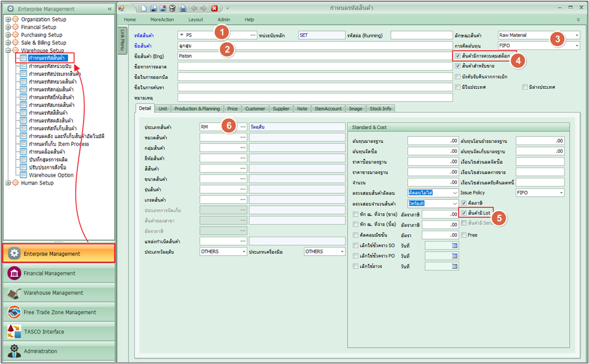Click the Print icon in toolbar
This screenshot has width=589, height=364.
point(183,8)
